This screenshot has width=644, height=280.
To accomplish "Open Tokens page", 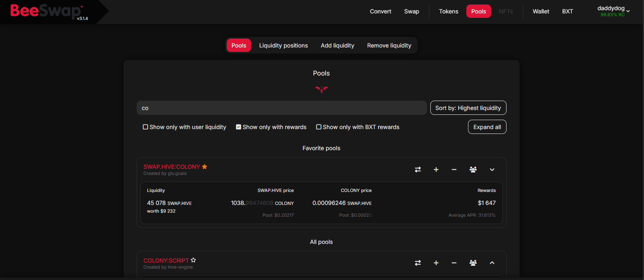I will tap(449, 11).
